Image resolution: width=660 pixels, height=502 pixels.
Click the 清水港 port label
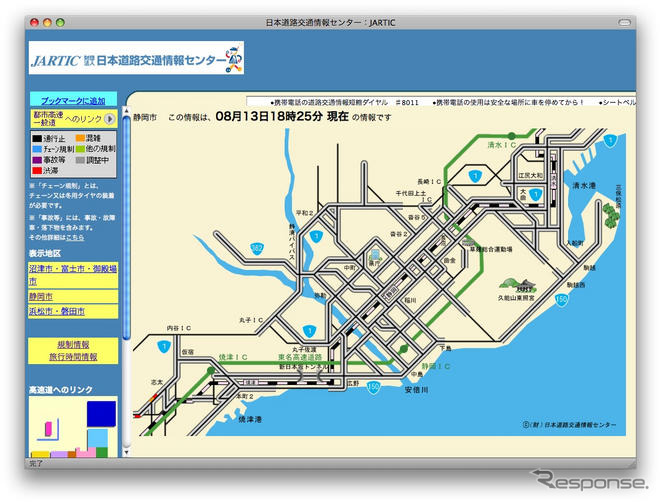coord(585,185)
